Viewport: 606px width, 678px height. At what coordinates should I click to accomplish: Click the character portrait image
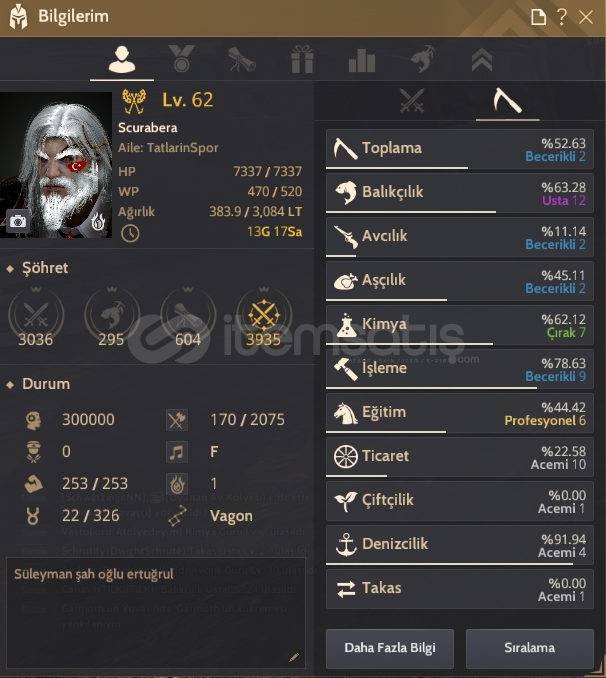[x=56, y=165]
